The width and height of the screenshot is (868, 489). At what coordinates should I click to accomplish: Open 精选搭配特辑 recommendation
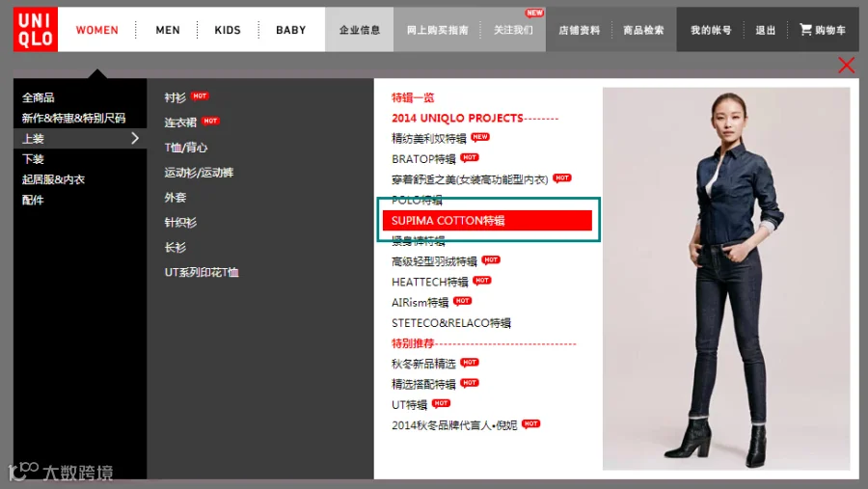[423, 384]
